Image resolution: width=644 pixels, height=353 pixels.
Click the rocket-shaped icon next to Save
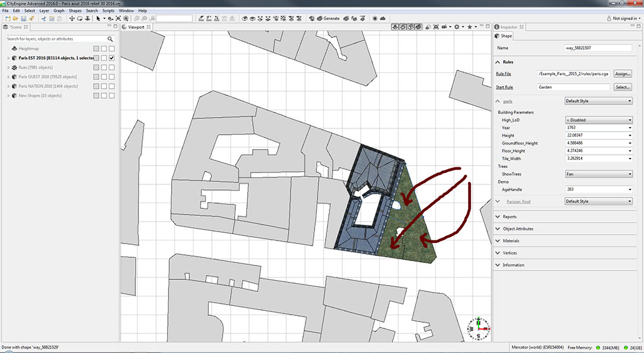(31, 18)
